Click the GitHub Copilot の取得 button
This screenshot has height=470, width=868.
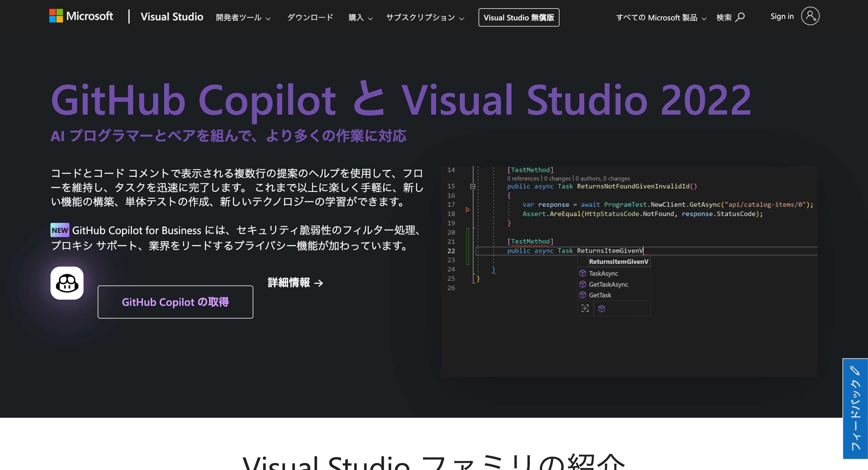175,302
